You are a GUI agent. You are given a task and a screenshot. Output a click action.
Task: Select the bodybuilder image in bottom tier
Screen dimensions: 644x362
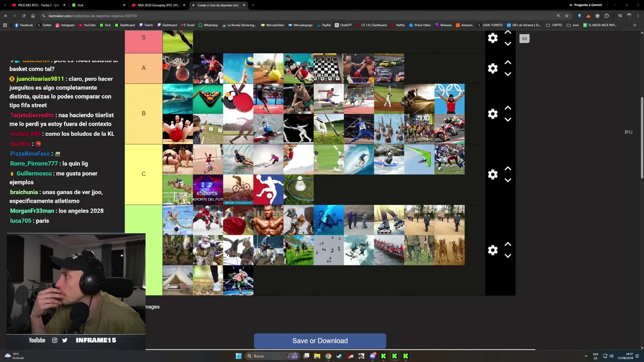(x=268, y=220)
